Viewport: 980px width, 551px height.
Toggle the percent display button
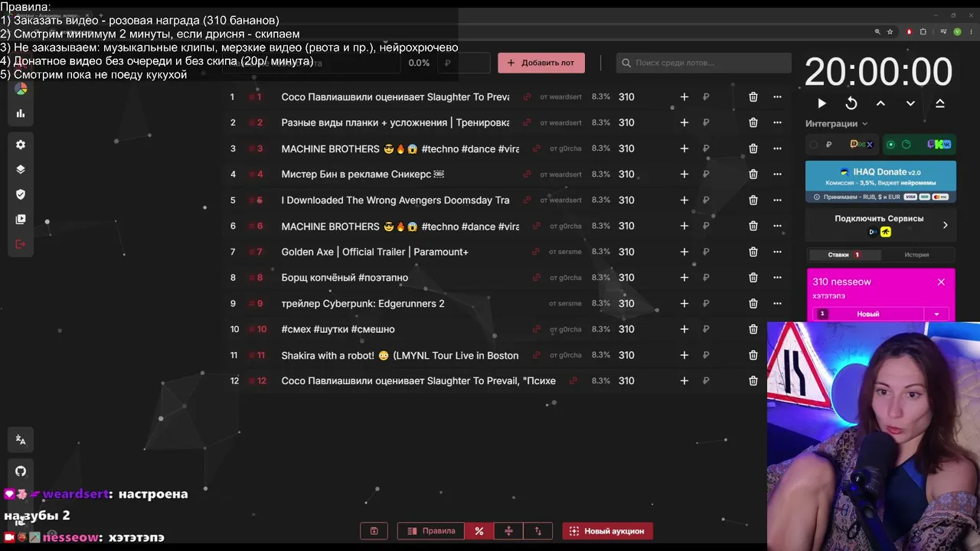479,531
